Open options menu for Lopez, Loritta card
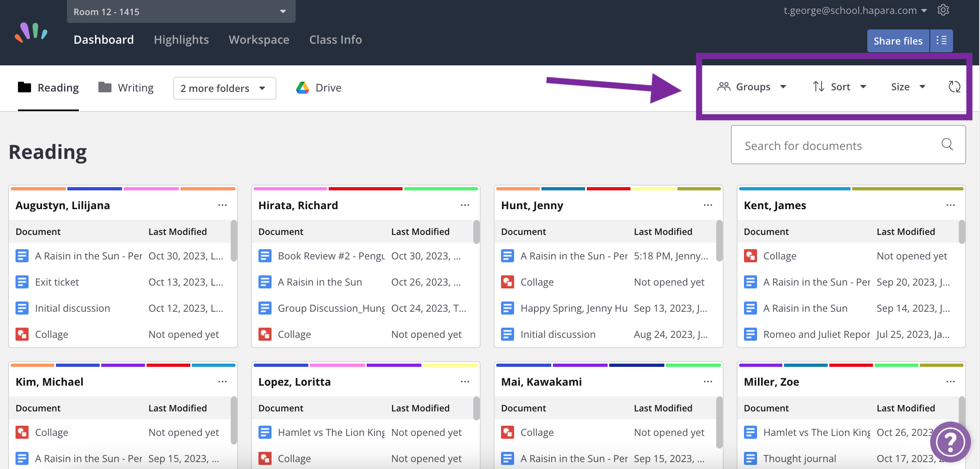The width and height of the screenshot is (980, 469). coord(465,382)
